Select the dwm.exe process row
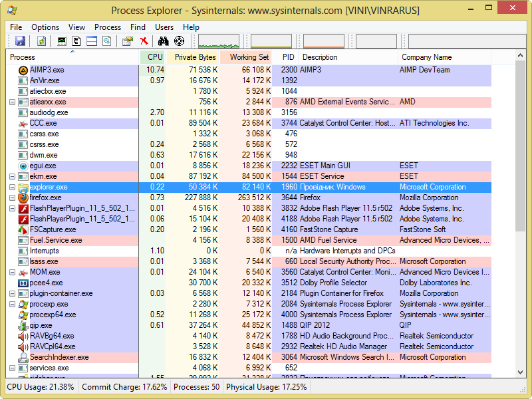The image size is (532, 399). 249,156
